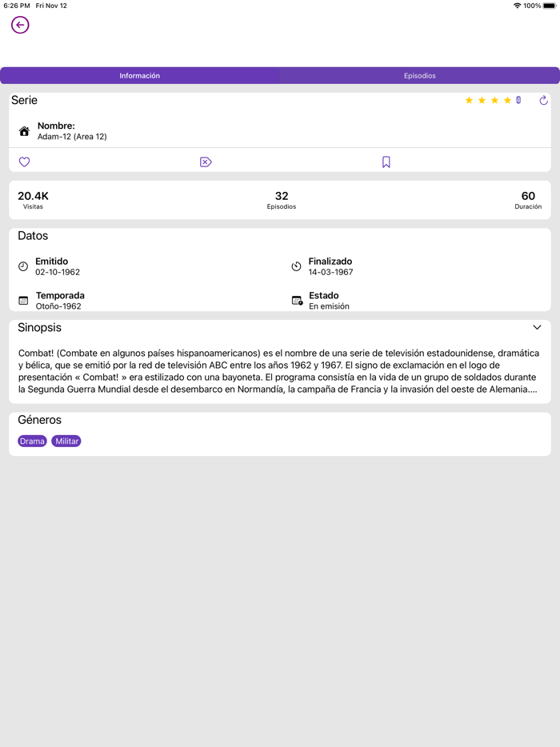The width and height of the screenshot is (560, 747).
Task: Tap the heart favorite icon
Action: point(24,162)
